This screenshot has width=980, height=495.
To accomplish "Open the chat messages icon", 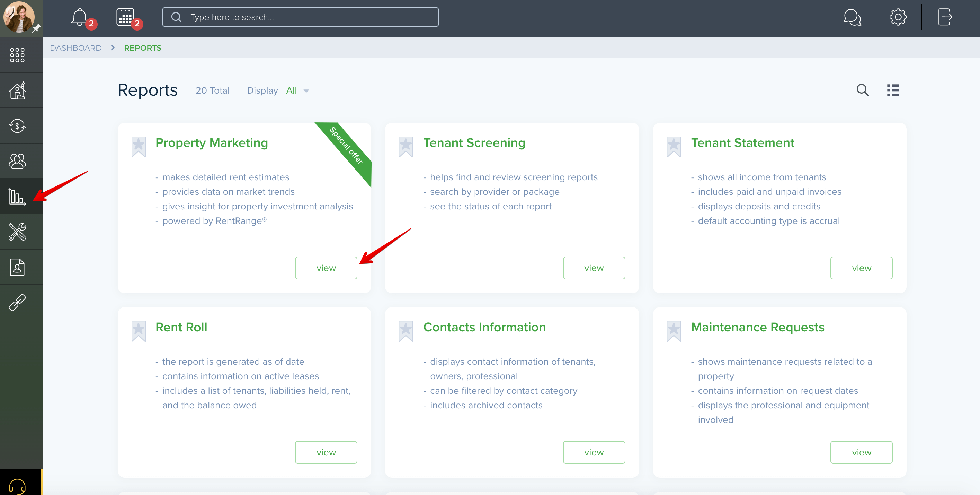I will click(x=852, y=17).
